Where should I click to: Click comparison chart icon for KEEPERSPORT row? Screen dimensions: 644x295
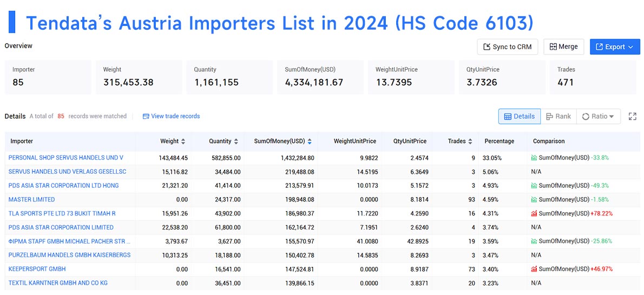point(534,269)
